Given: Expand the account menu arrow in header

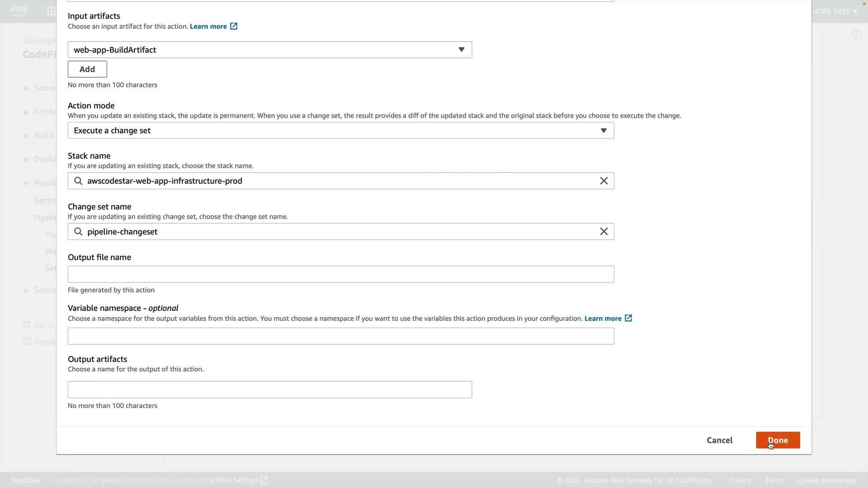Looking at the screenshot, I should click(855, 11).
